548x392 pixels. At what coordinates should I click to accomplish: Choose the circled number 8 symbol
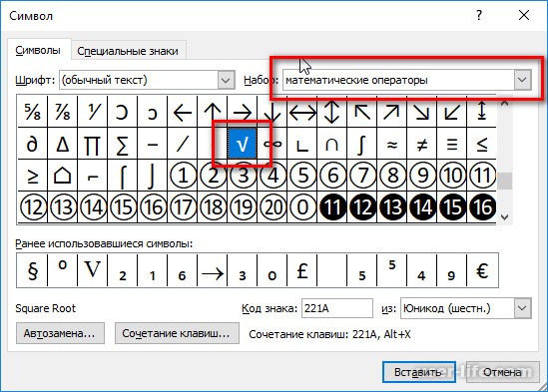point(391,176)
